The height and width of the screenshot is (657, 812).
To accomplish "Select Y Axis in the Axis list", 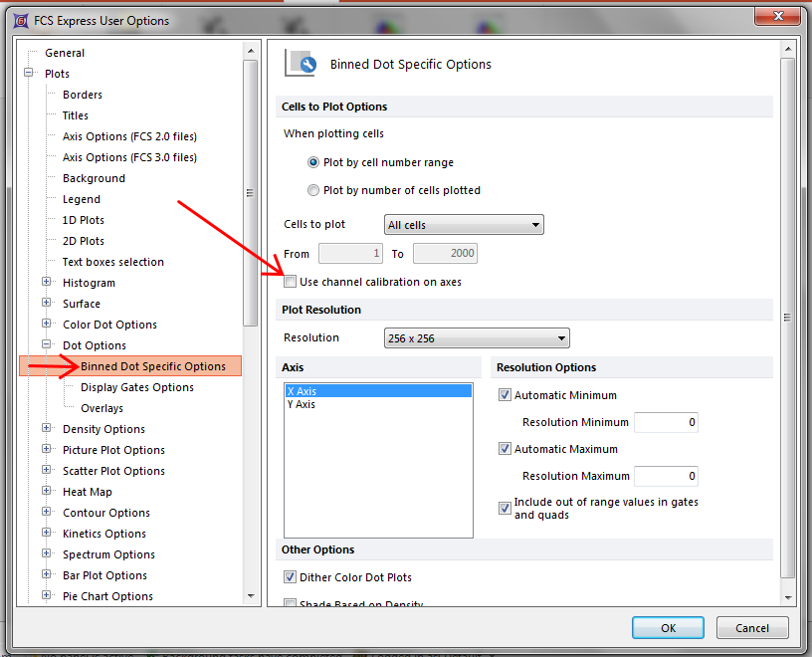I will 301,404.
